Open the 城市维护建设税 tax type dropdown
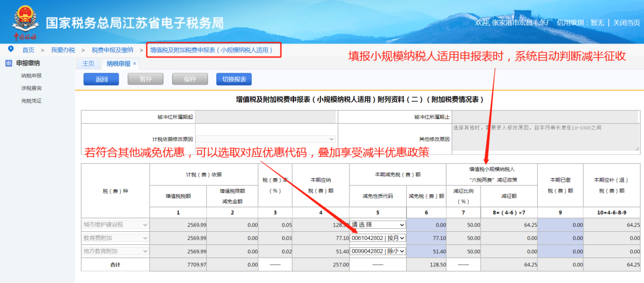 (x=115, y=225)
